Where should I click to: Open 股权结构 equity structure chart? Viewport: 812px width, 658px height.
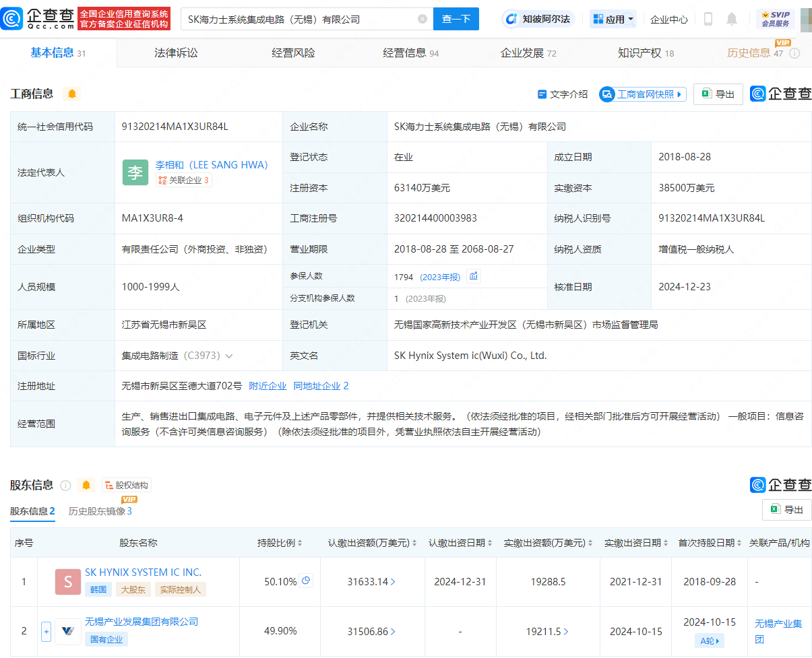tap(127, 485)
